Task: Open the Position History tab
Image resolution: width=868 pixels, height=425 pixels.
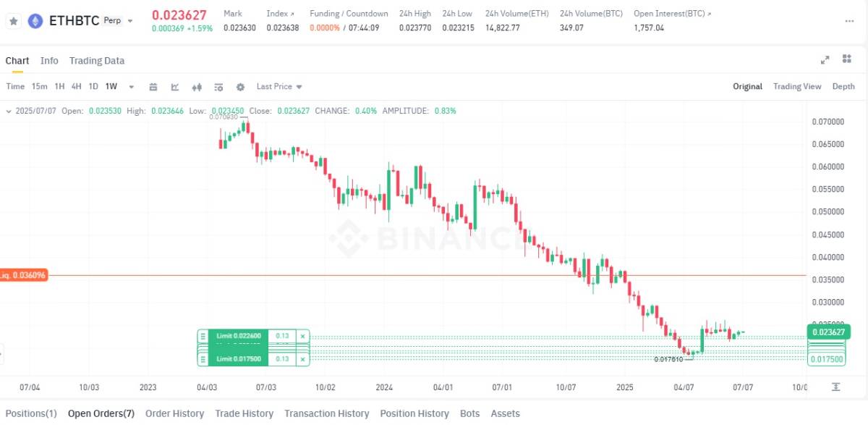Action: point(414,413)
